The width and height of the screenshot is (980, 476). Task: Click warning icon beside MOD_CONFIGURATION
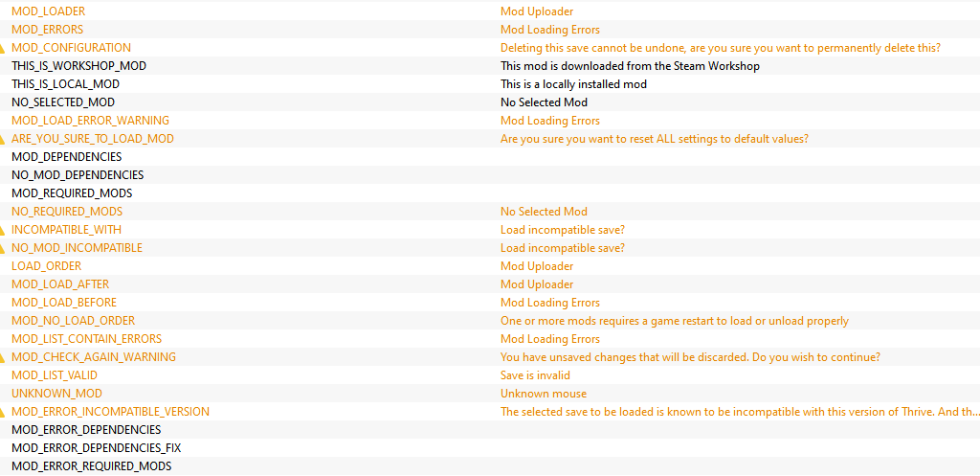pos(3,48)
